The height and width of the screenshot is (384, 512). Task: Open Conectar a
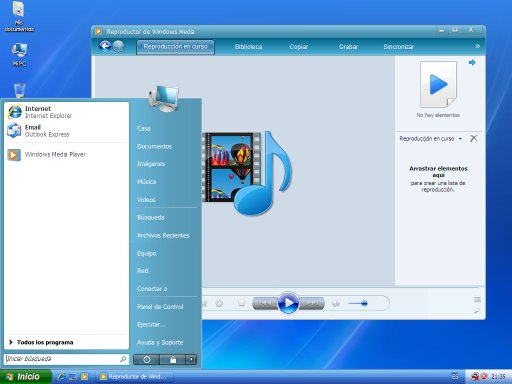[152, 289]
